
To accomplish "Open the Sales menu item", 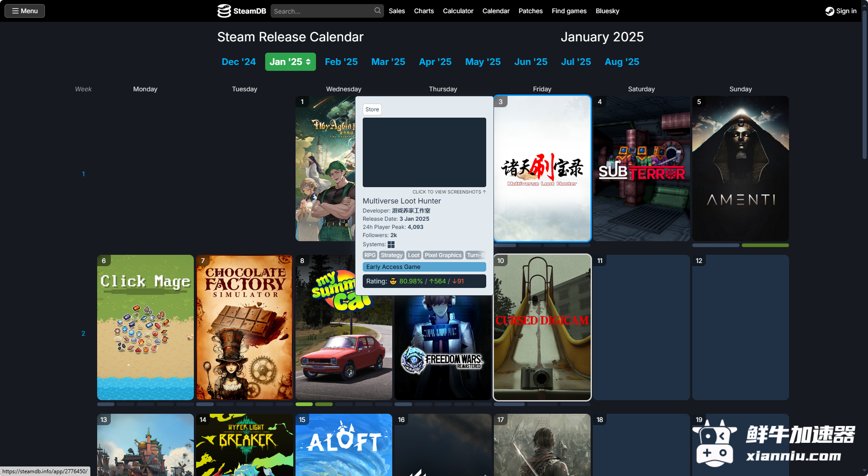I will click(397, 11).
